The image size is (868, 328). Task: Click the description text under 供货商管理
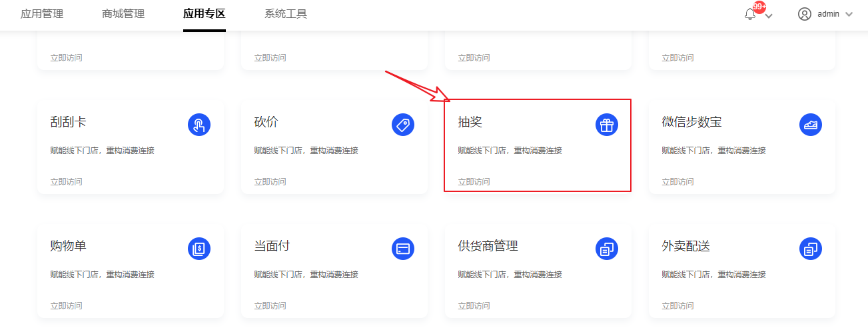point(510,275)
